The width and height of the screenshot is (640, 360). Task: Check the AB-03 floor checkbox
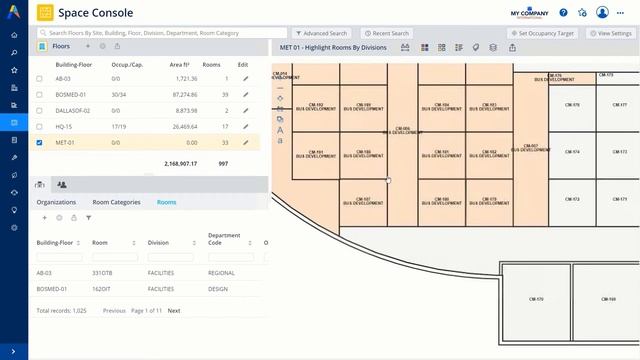pyautogui.click(x=39, y=78)
